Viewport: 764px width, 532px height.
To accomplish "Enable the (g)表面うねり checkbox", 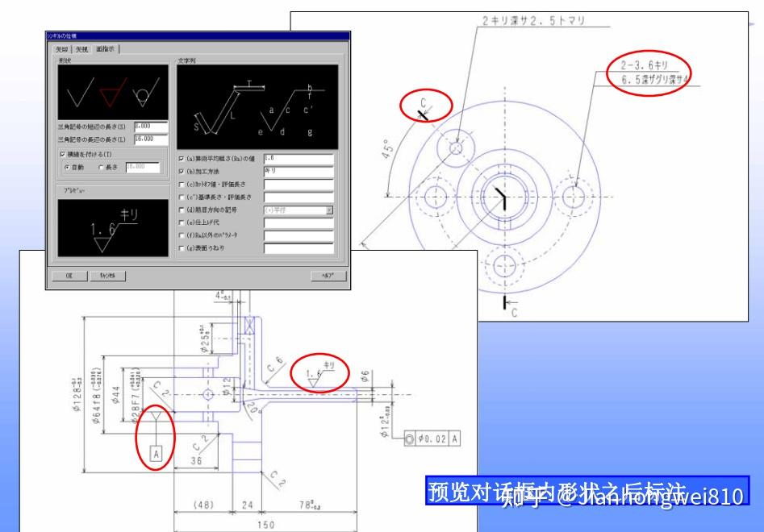I will click(x=181, y=247).
